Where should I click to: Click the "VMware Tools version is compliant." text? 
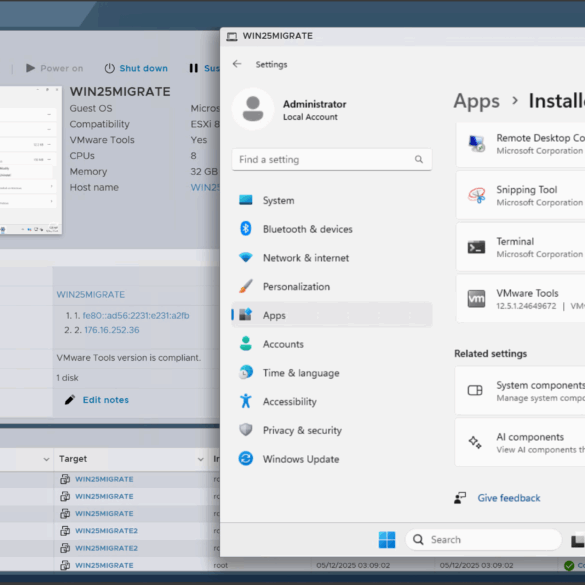click(x=129, y=358)
